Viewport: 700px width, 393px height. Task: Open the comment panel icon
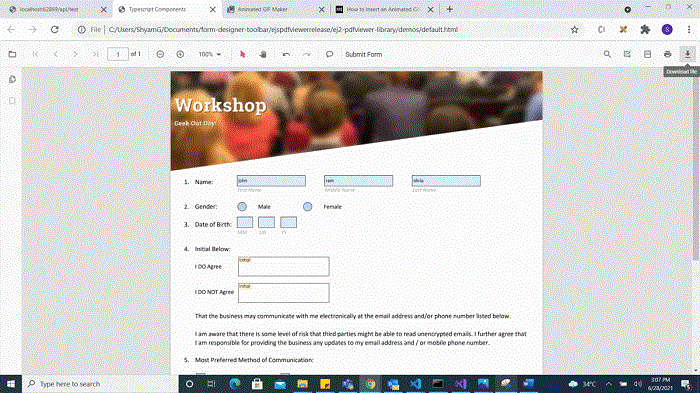(x=329, y=54)
